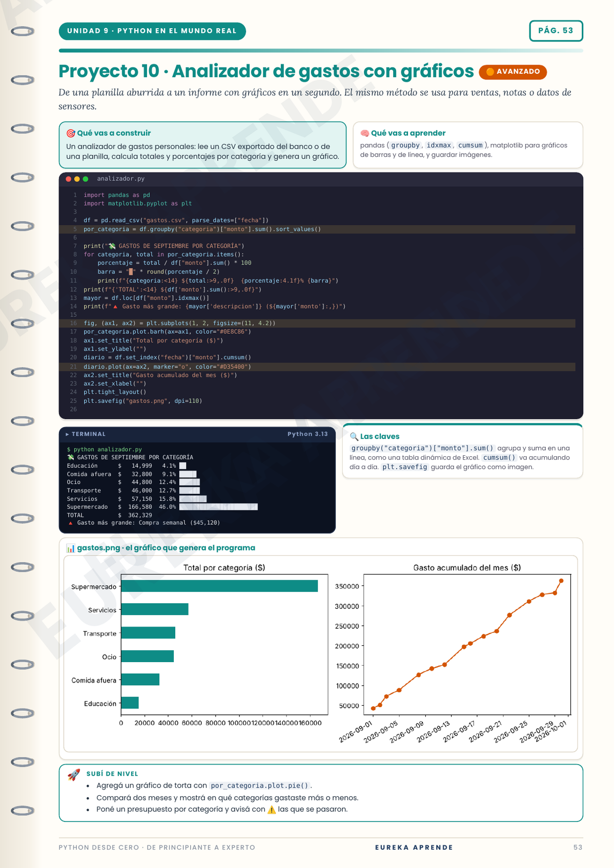This screenshot has height=868, width=615.
Task: Click code line 1 import pandas as pd
Action: pyautogui.click(x=117, y=195)
